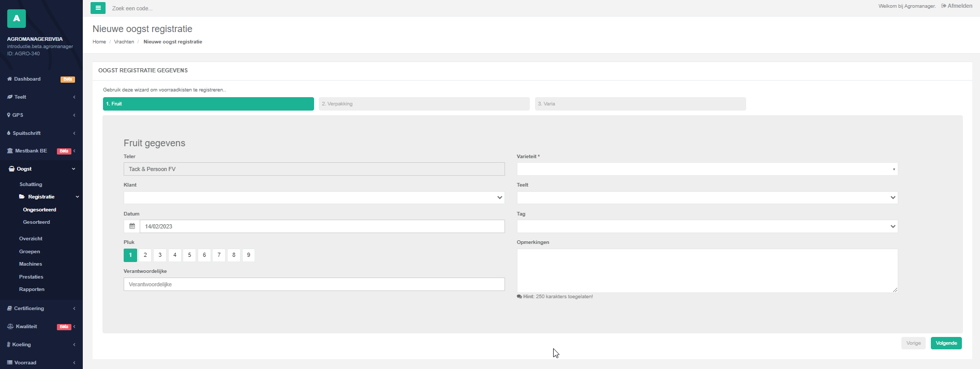Go to Home breadcrumb
Image resolution: width=980 pixels, height=369 pixels.
click(99, 42)
